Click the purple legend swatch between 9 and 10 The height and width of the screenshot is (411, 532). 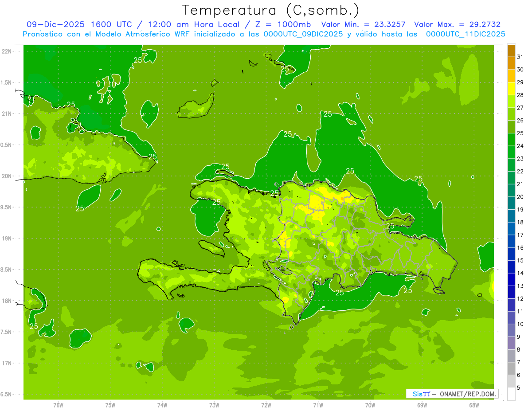pyautogui.click(x=511, y=330)
